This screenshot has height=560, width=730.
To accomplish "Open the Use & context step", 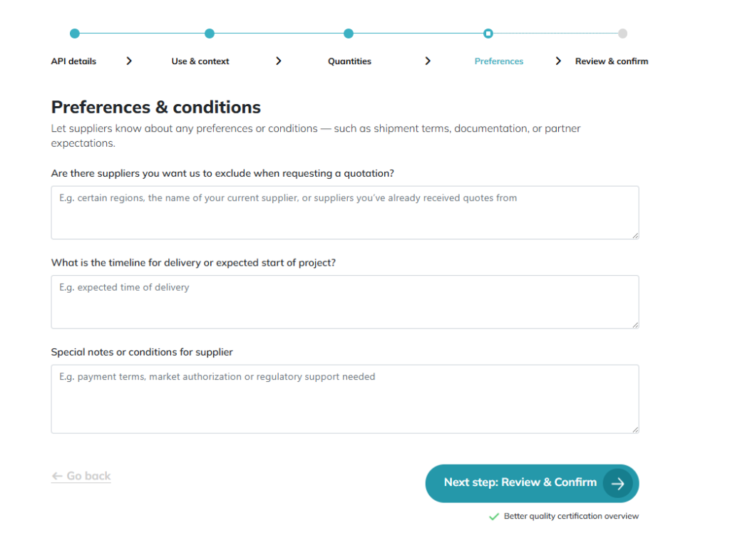I will point(200,61).
